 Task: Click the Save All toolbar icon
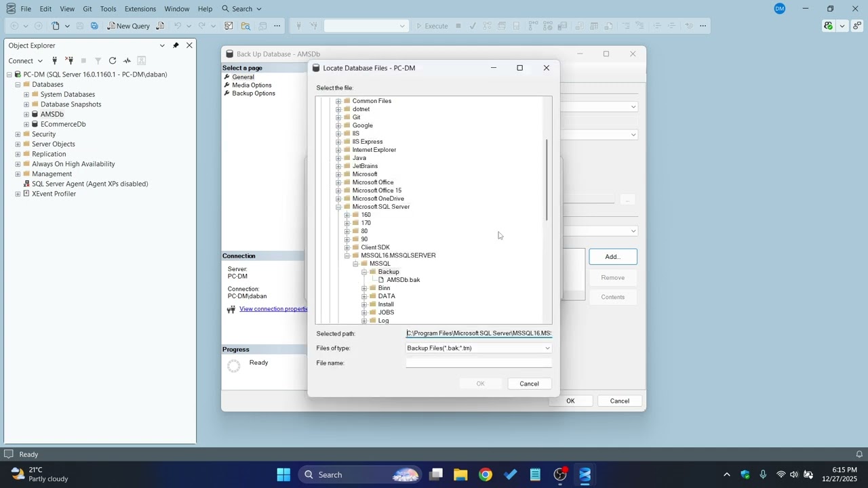[x=94, y=26]
